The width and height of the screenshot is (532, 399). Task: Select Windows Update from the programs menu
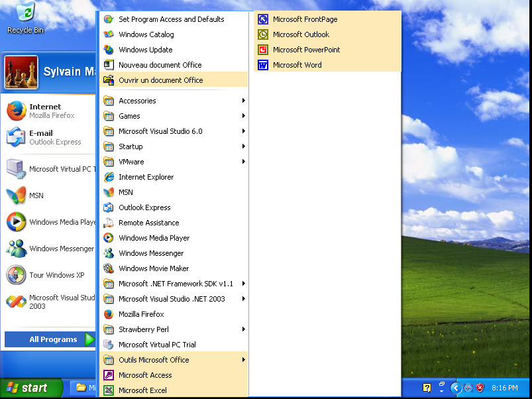(x=146, y=50)
